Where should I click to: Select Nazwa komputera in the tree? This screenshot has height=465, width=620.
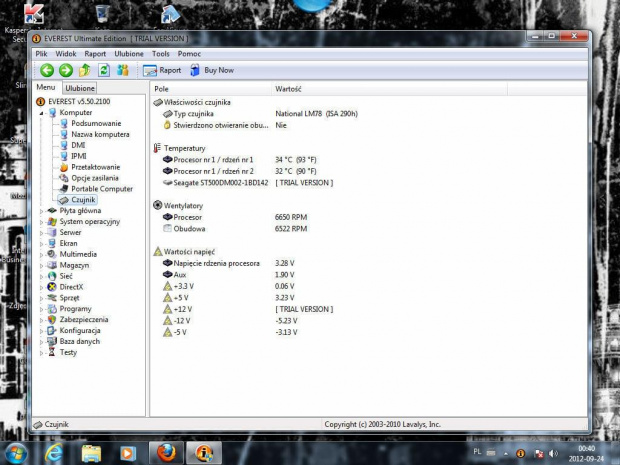click(x=100, y=134)
